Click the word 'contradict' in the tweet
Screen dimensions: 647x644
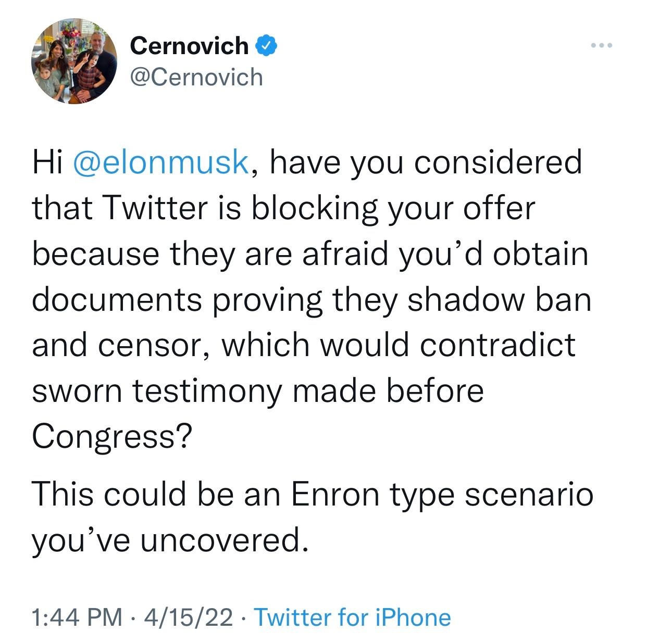point(497,345)
